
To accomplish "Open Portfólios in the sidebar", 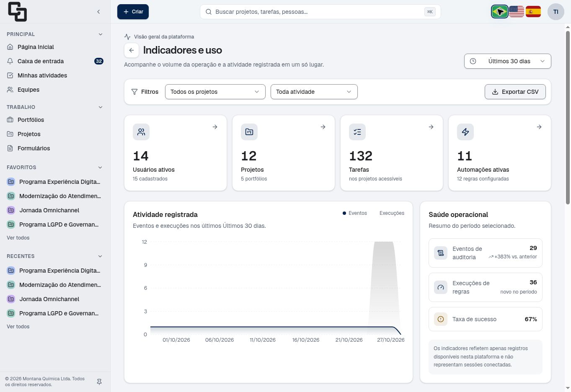I will tap(55, 120).
